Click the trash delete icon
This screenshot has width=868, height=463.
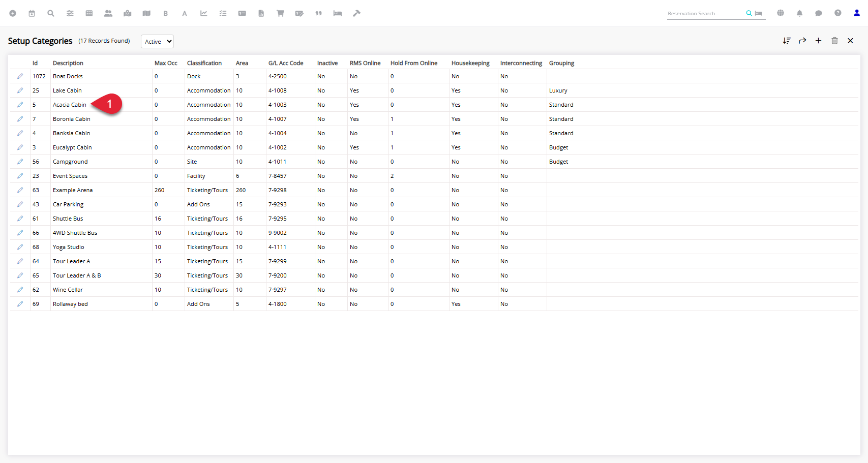[834, 41]
